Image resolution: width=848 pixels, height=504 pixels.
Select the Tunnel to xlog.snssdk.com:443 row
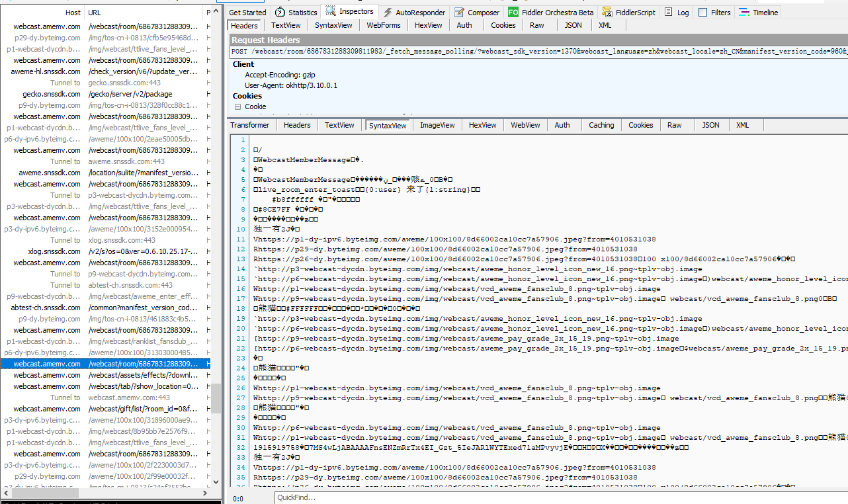point(106,240)
